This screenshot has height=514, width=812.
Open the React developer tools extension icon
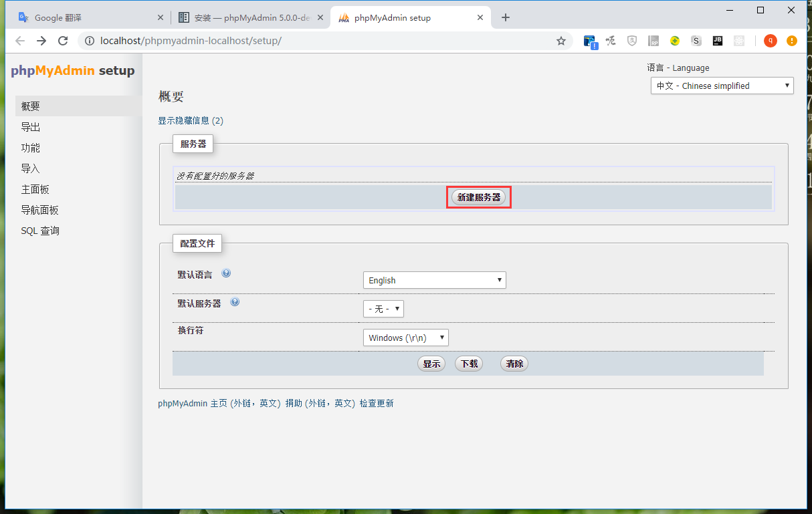click(x=739, y=41)
